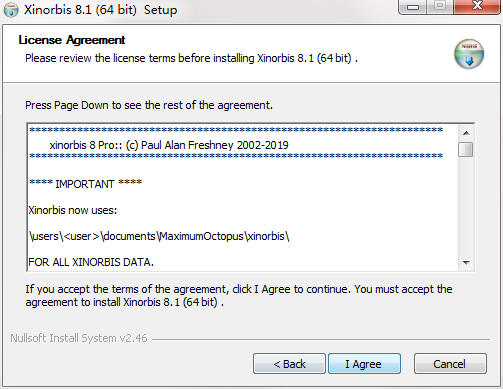Click the copyright line mentioning Paul Alan Freshney
This screenshot has width=503, height=389.
(x=169, y=145)
